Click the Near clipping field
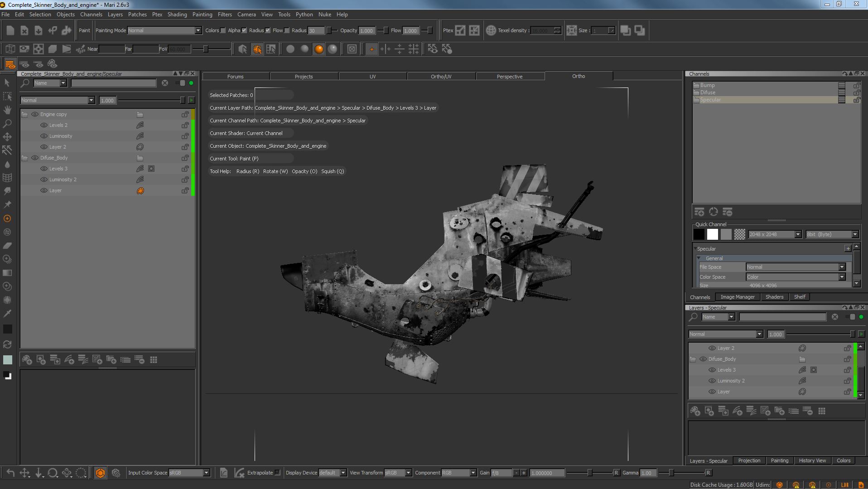The width and height of the screenshot is (868, 489). (112, 49)
